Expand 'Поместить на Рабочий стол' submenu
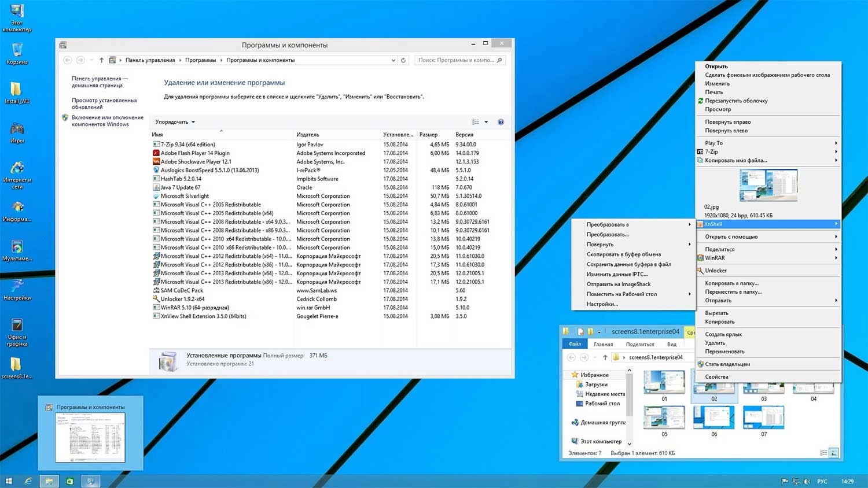The height and width of the screenshot is (488, 868). [633, 294]
